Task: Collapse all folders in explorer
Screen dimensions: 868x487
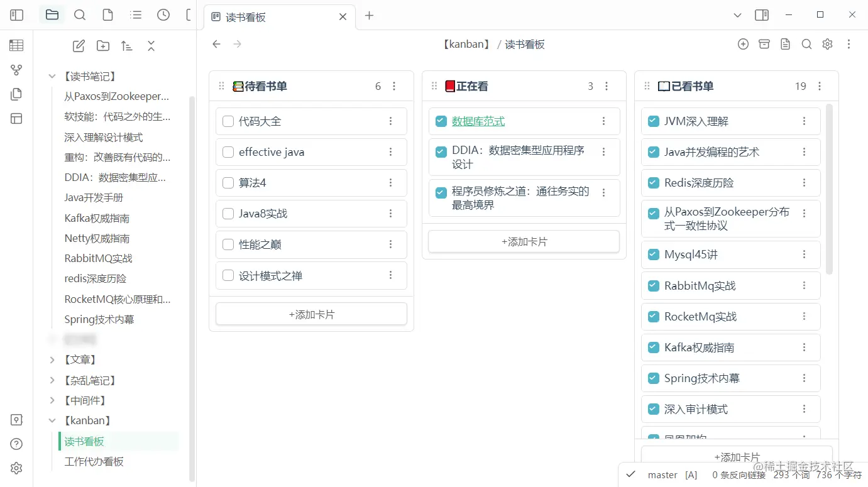Action: [151, 46]
